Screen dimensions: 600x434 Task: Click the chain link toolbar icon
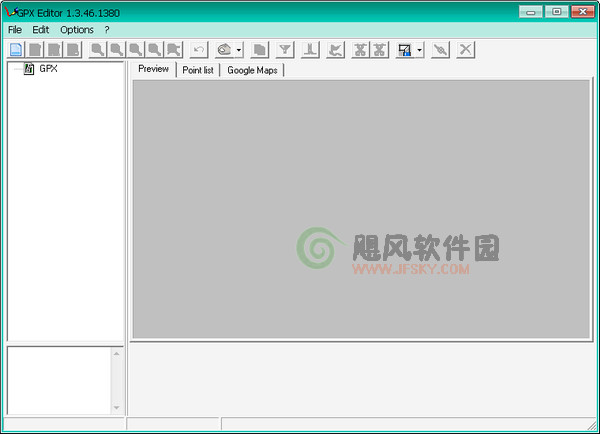440,50
